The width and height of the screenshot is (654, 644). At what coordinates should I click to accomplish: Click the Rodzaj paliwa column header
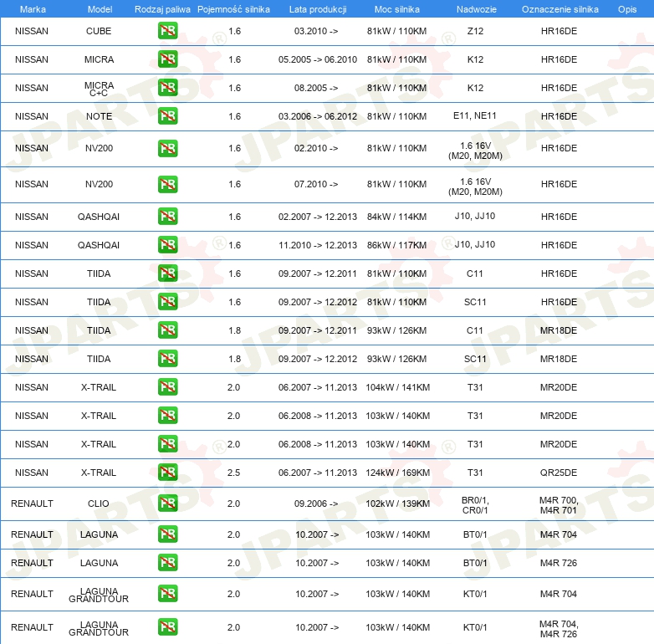[x=162, y=9]
